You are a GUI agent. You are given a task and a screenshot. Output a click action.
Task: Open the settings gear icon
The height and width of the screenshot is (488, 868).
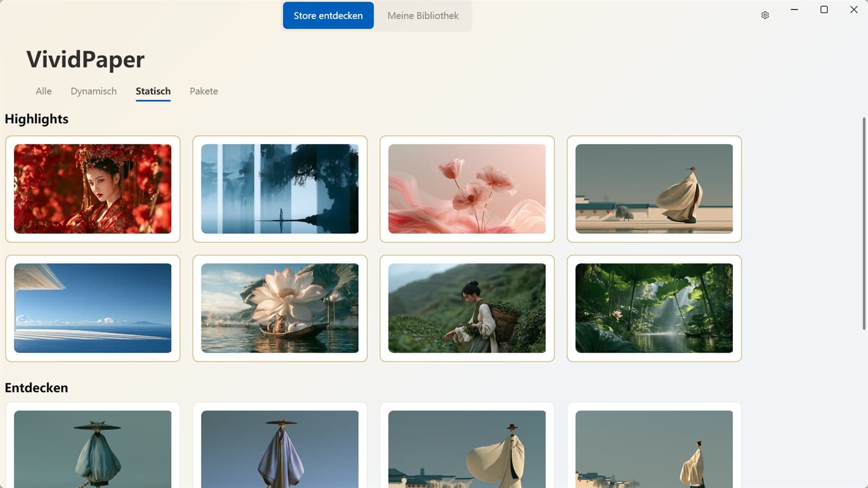click(x=765, y=15)
